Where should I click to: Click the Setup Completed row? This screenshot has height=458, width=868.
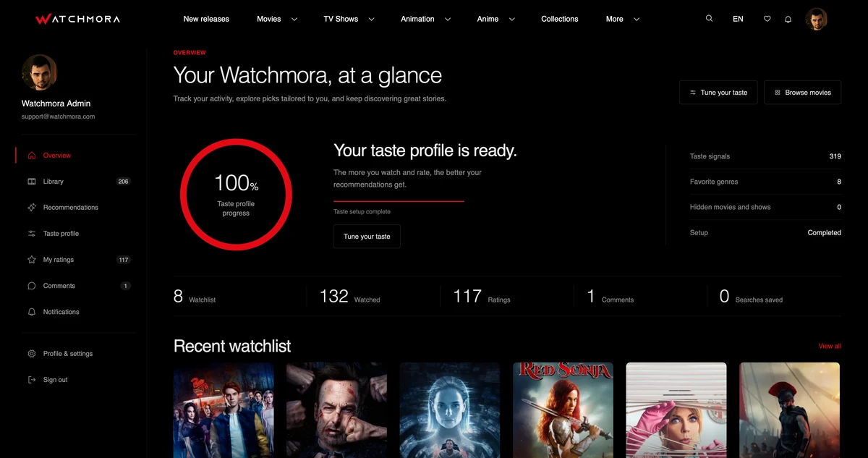[x=765, y=233]
